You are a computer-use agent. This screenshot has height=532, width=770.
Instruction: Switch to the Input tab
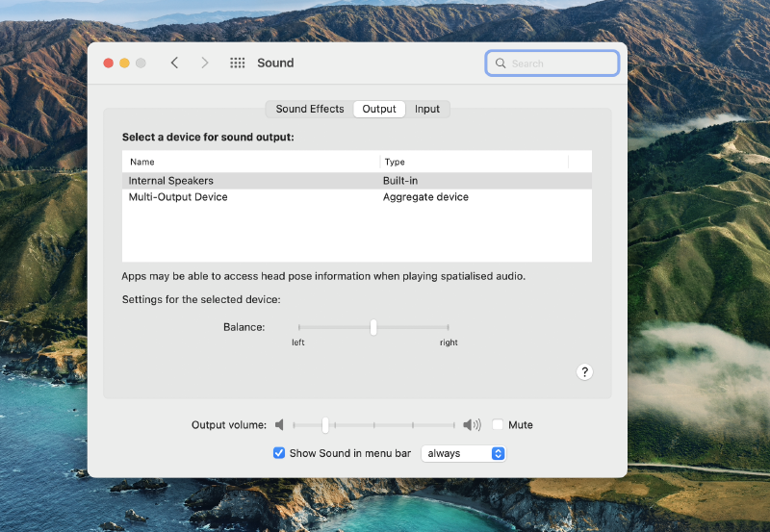427,109
